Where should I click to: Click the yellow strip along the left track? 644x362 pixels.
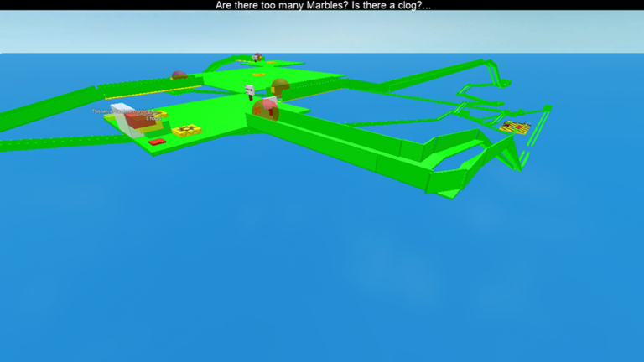153,93
